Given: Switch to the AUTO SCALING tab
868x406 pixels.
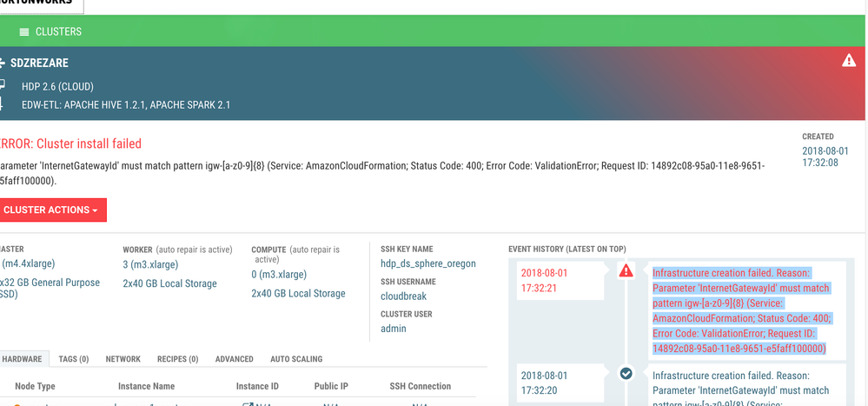Looking at the screenshot, I should [x=296, y=359].
